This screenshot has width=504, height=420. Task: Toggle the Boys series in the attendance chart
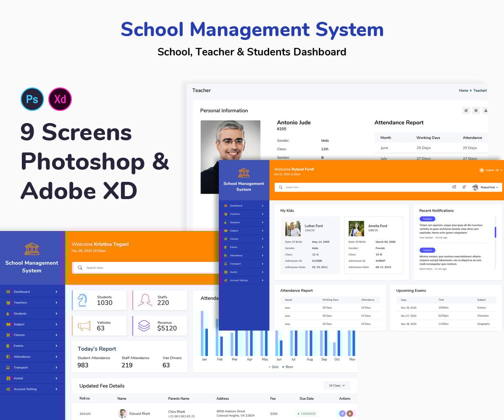pos(288,367)
